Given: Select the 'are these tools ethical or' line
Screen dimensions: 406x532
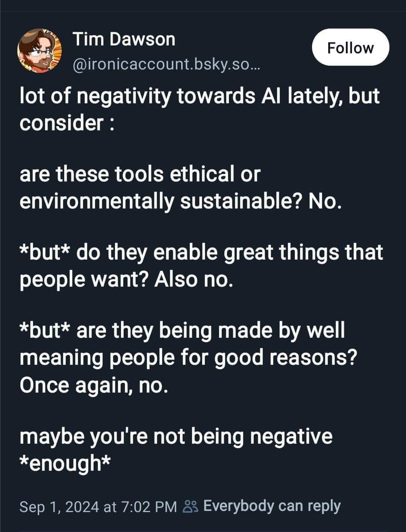Looking at the screenshot, I should tap(140, 174).
